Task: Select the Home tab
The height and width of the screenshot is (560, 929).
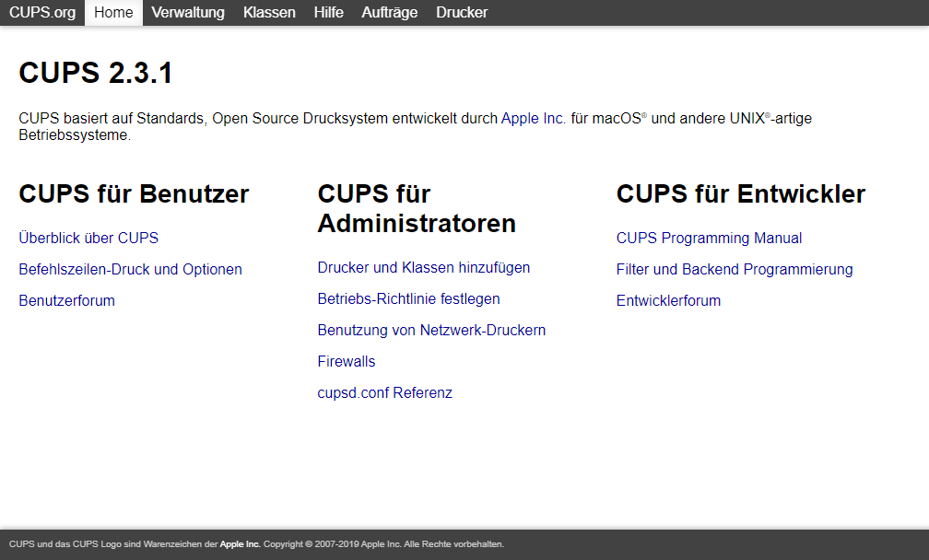Action: tap(113, 13)
